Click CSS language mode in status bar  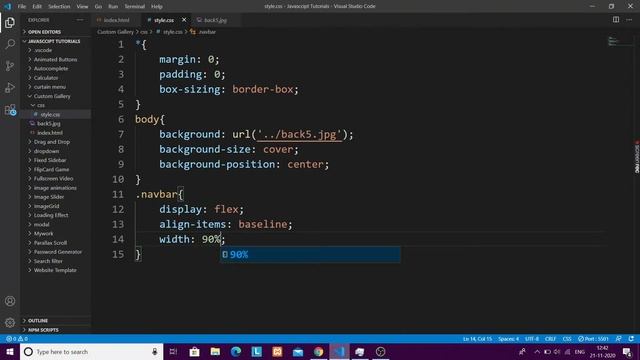pyautogui.click(x=567, y=339)
